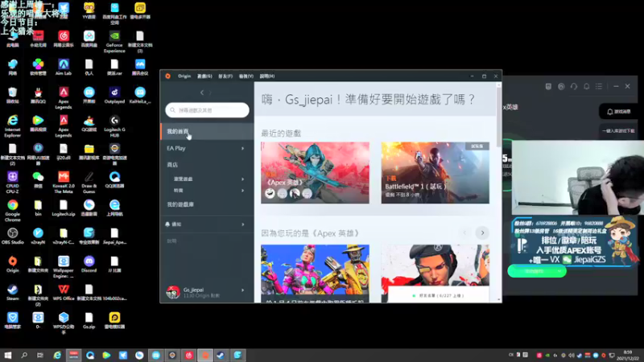Viewport: 644px width, 362px height.
Task: Open Origin desktop shortcut
Action: [13, 264]
